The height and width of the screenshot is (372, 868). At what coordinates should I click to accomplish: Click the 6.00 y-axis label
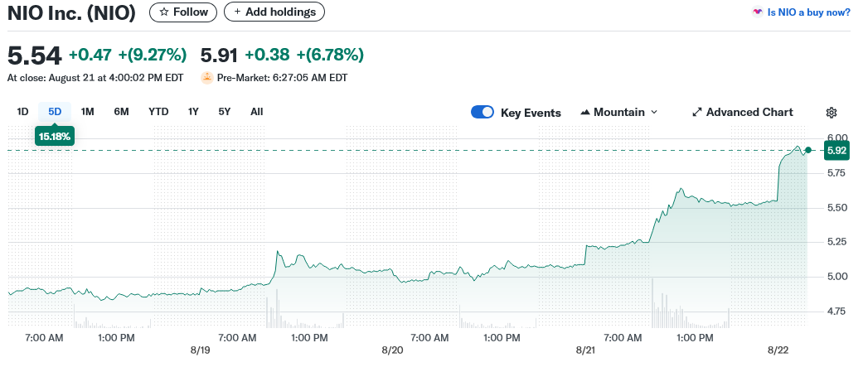[837, 138]
